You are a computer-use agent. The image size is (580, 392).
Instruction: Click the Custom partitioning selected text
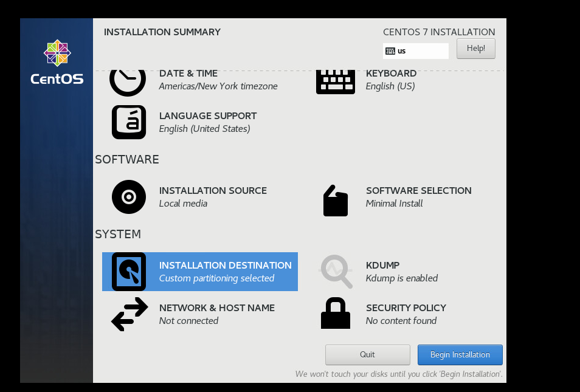click(217, 278)
